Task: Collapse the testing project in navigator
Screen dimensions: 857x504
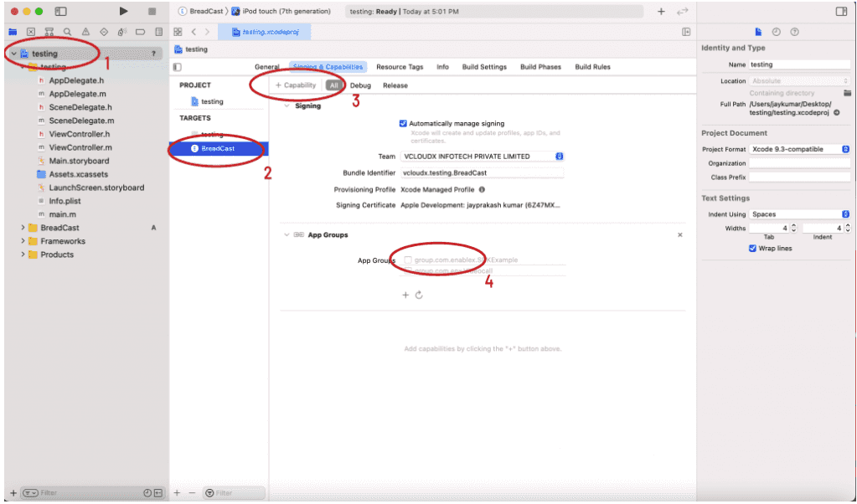Action: point(13,54)
